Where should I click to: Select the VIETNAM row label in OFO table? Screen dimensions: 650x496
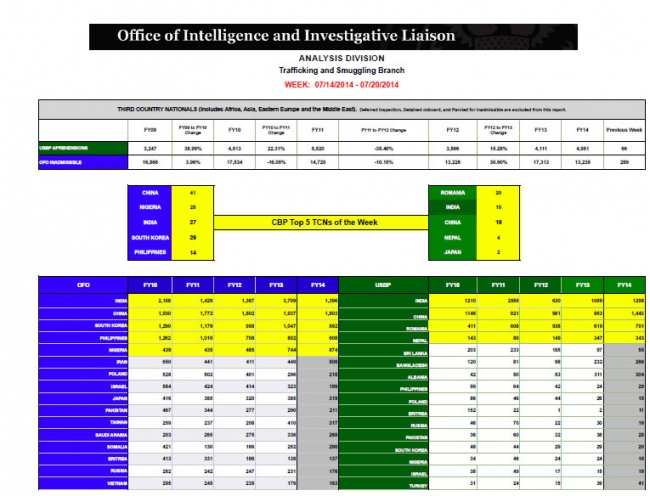coord(119,480)
